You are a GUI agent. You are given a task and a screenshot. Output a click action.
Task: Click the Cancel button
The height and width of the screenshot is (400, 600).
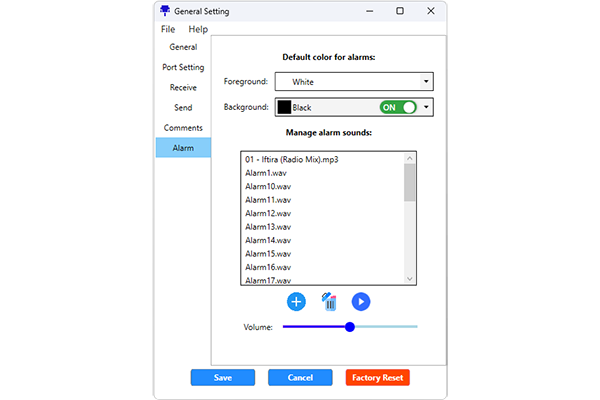tap(300, 378)
